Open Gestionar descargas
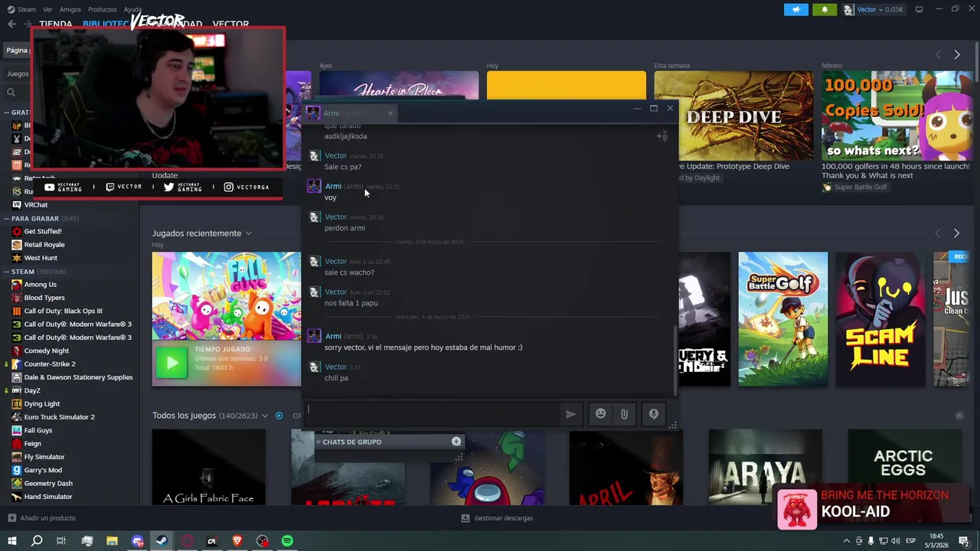The height and width of the screenshot is (551, 980). point(496,518)
